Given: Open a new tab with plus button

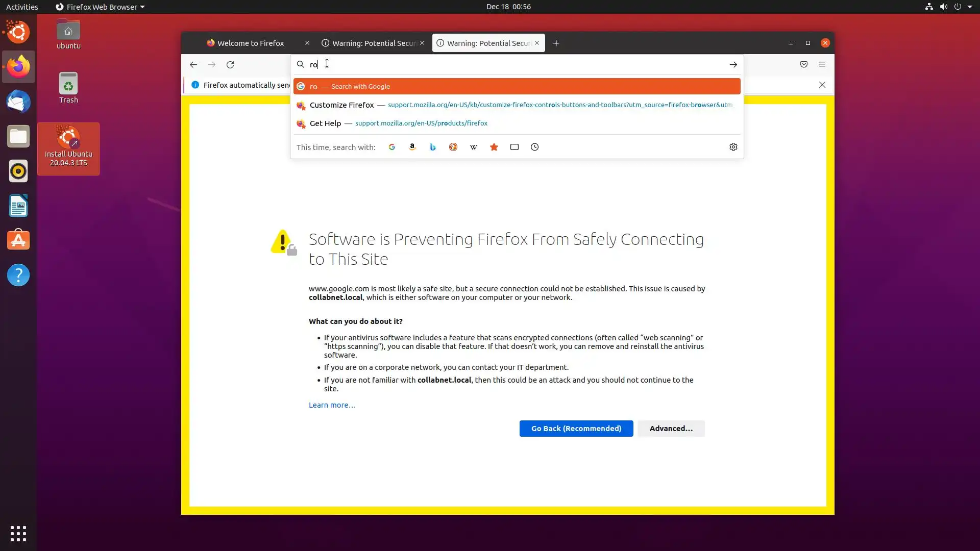Looking at the screenshot, I should 556,43.
